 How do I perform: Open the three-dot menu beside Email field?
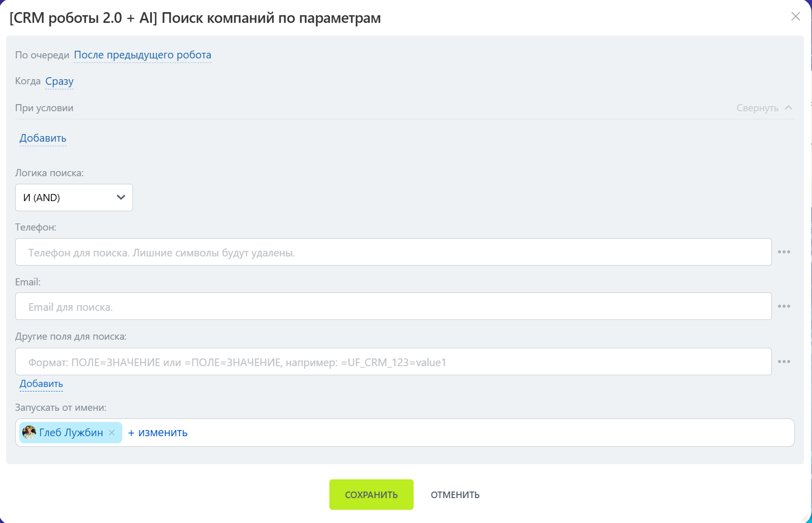[x=784, y=306]
